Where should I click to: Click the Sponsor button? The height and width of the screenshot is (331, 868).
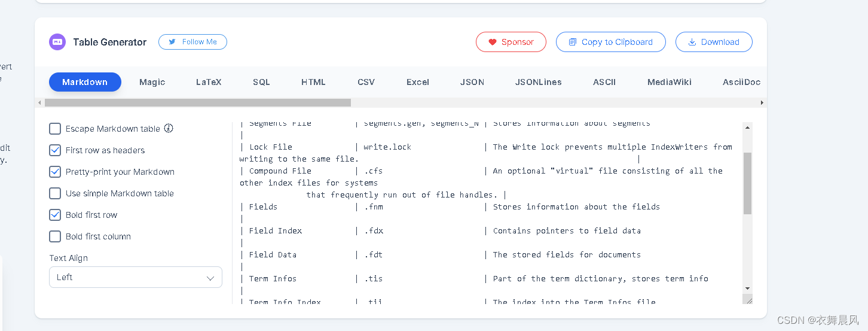click(511, 42)
